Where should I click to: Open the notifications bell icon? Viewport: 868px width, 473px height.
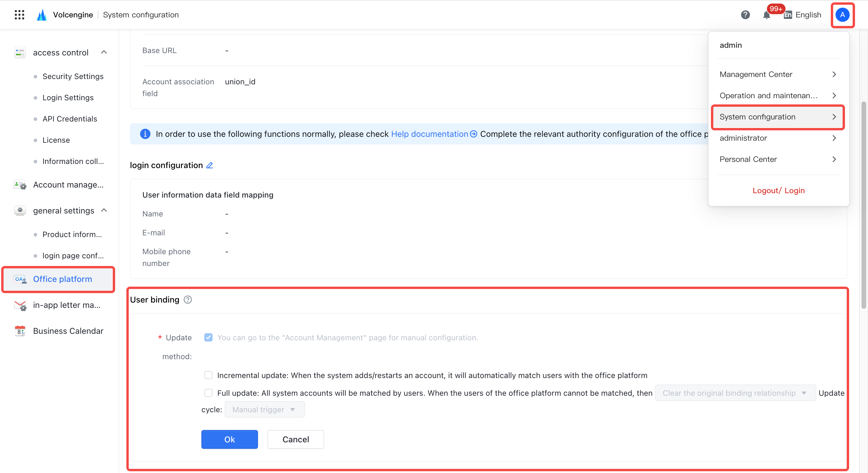(766, 15)
